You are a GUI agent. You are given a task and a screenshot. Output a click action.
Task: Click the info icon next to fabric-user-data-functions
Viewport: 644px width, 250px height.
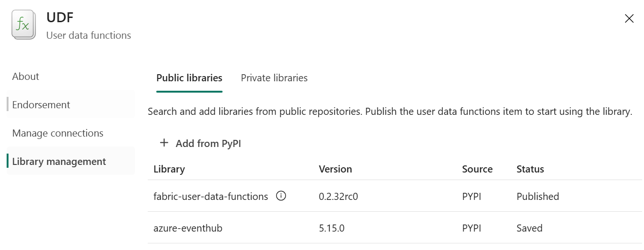click(281, 196)
